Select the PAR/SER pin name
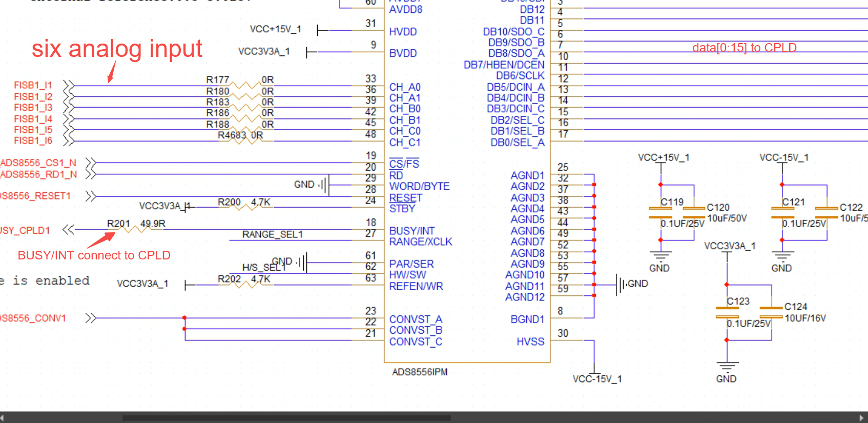The image size is (868, 423). coord(411,264)
